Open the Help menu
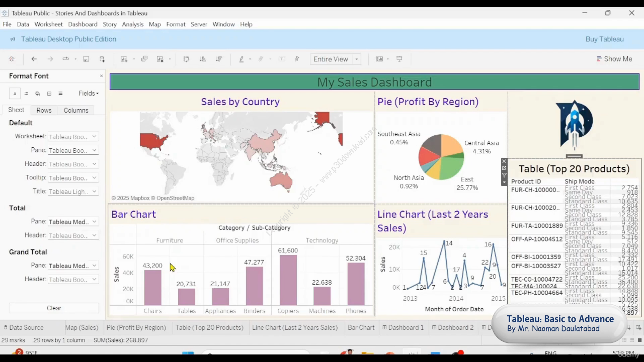Image resolution: width=644 pixels, height=362 pixels. pyautogui.click(x=246, y=24)
